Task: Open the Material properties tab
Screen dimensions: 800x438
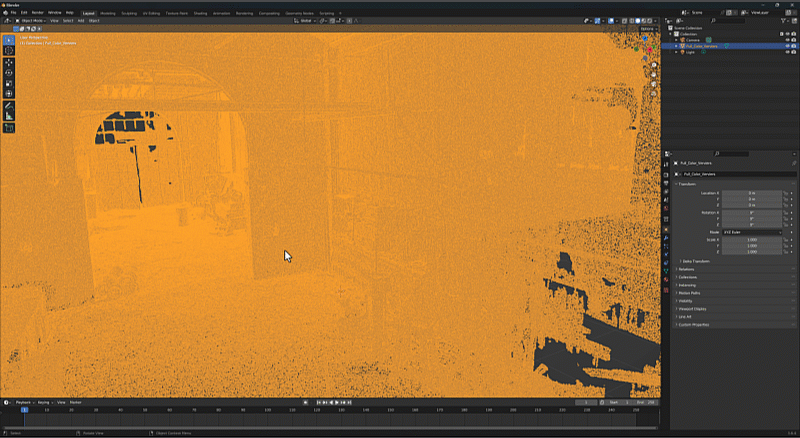Action: tap(666, 279)
